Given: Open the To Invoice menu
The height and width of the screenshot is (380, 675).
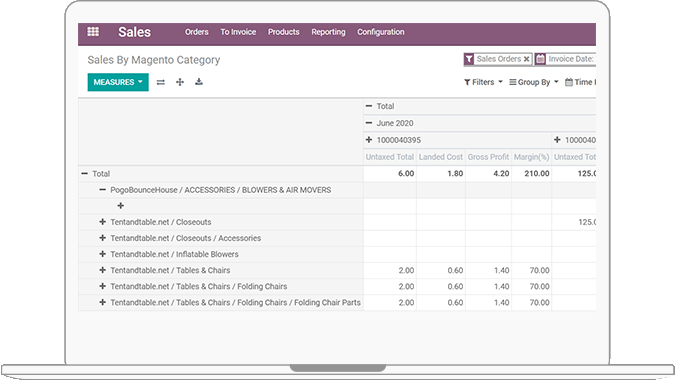Looking at the screenshot, I should pos(238,32).
